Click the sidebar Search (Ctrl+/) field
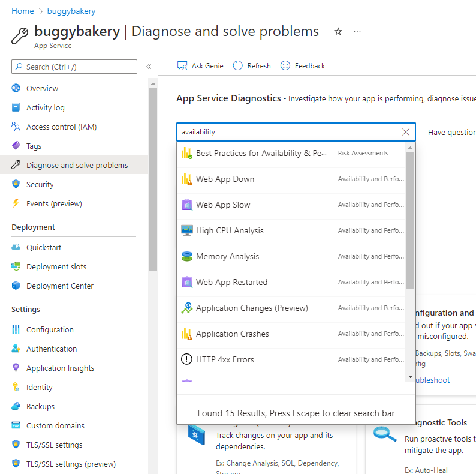The height and width of the screenshot is (474, 476). tap(74, 67)
